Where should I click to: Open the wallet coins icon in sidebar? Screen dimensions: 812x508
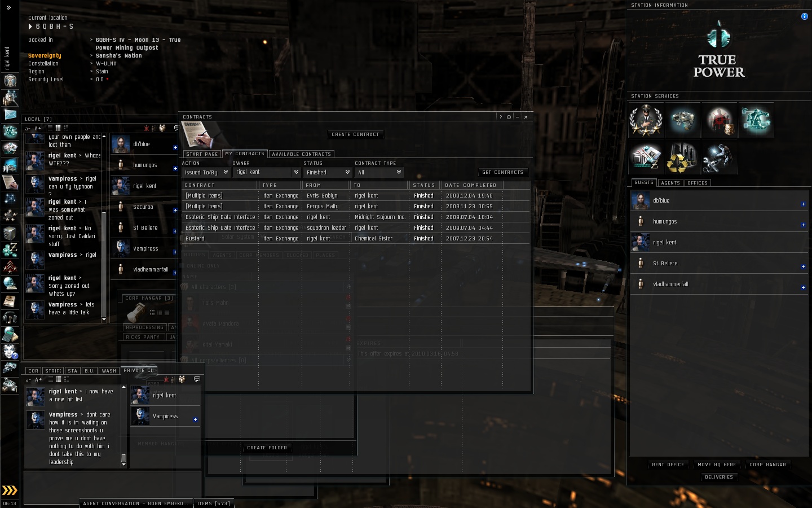coord(10,249)
